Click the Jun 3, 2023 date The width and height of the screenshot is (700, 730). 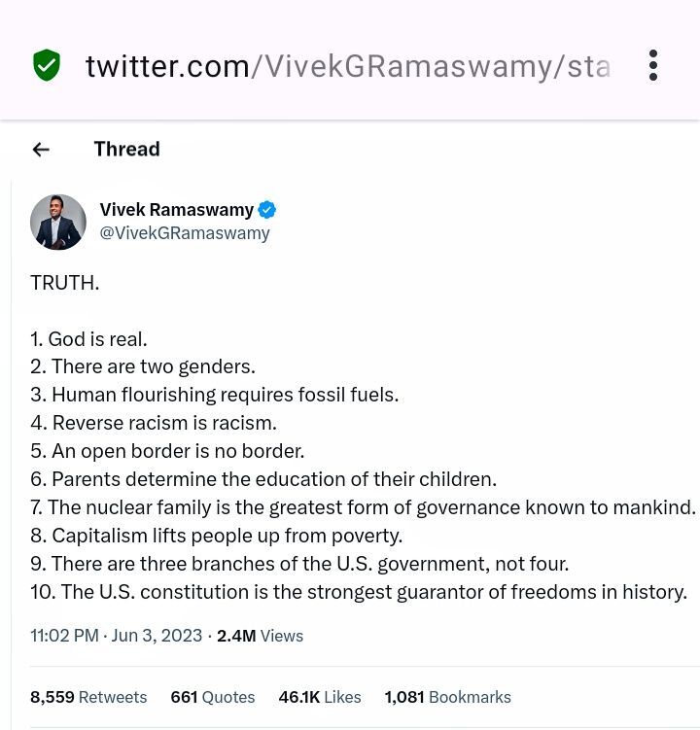pyautogui.click(x=157, y=636)
